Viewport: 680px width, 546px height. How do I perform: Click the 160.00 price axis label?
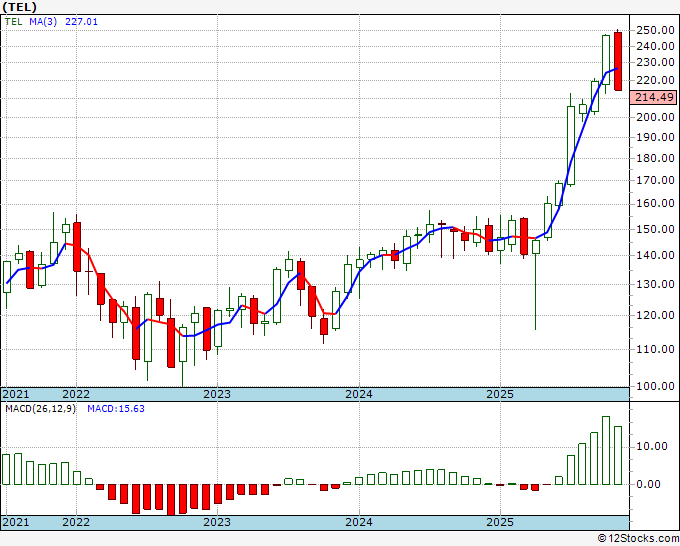655,203
